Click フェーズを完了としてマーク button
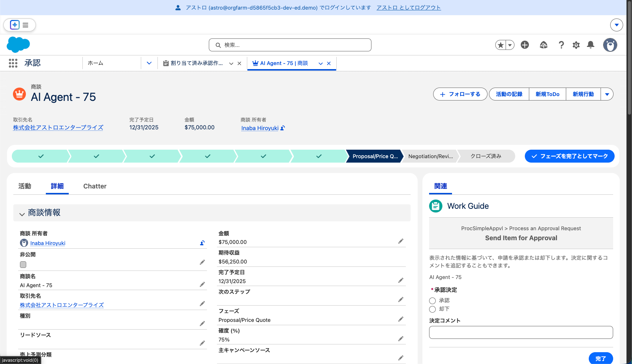This screenshot has width=632, height=364. (x=570, y=156)
